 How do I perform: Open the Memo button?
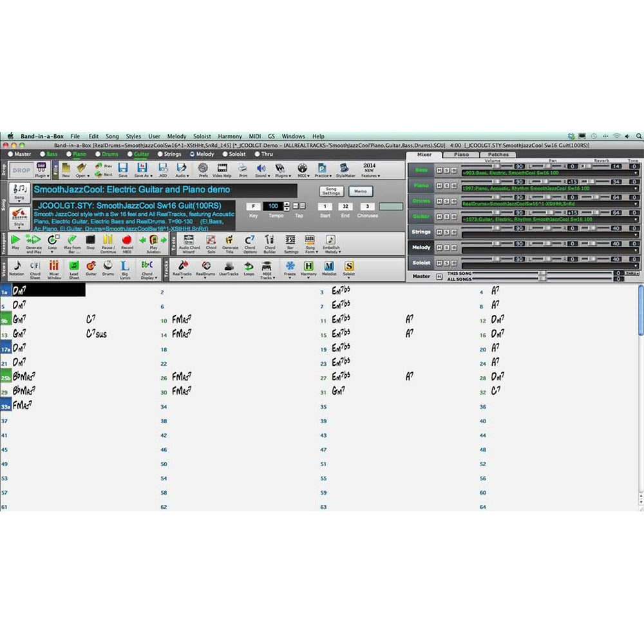point(361,191)
